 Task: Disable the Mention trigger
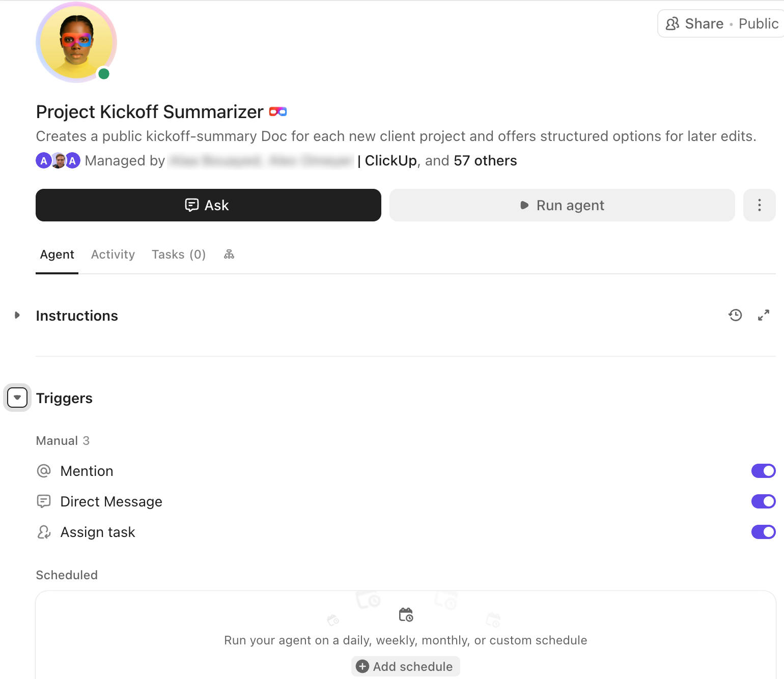tap(763, 471)
